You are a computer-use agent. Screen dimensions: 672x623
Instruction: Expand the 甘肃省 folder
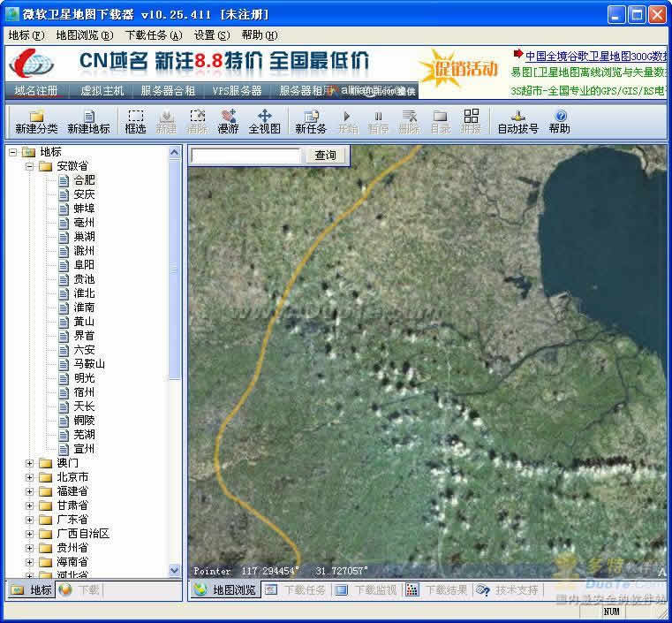click(x=29, y=505)
